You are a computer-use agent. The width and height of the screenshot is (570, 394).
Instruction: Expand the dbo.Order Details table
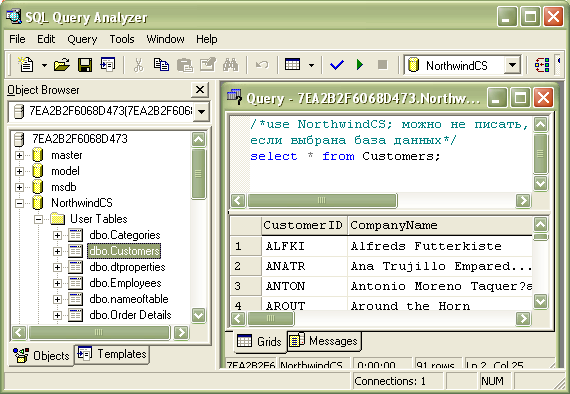tap(57, 315)
